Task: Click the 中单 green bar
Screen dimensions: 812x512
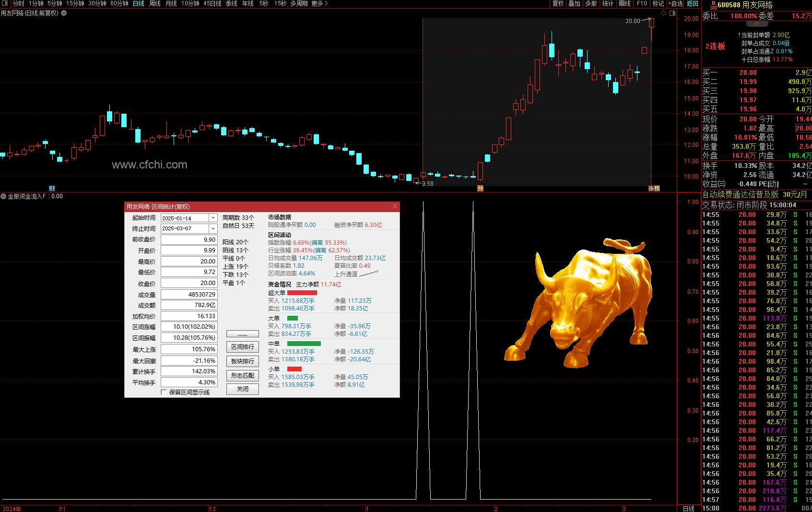Action: pyautogui.click(x=304, y=344)
